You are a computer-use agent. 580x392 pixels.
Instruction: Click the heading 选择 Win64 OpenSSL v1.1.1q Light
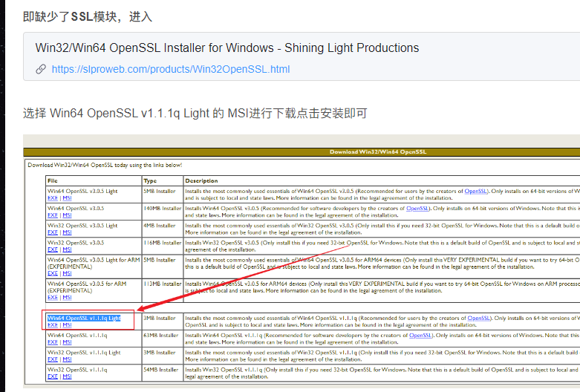click(x=195, y=113)
